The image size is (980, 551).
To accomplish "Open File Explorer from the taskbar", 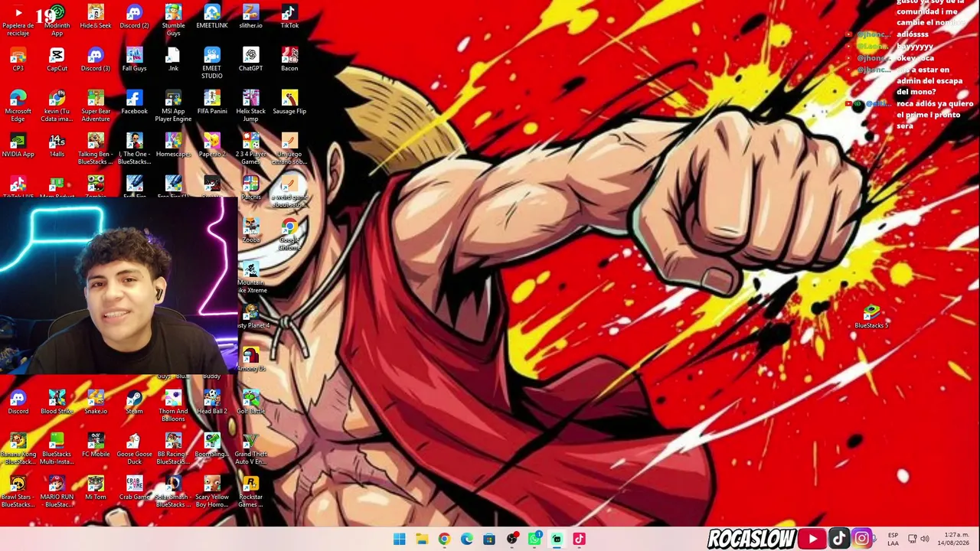I will (x=421, y=540).
